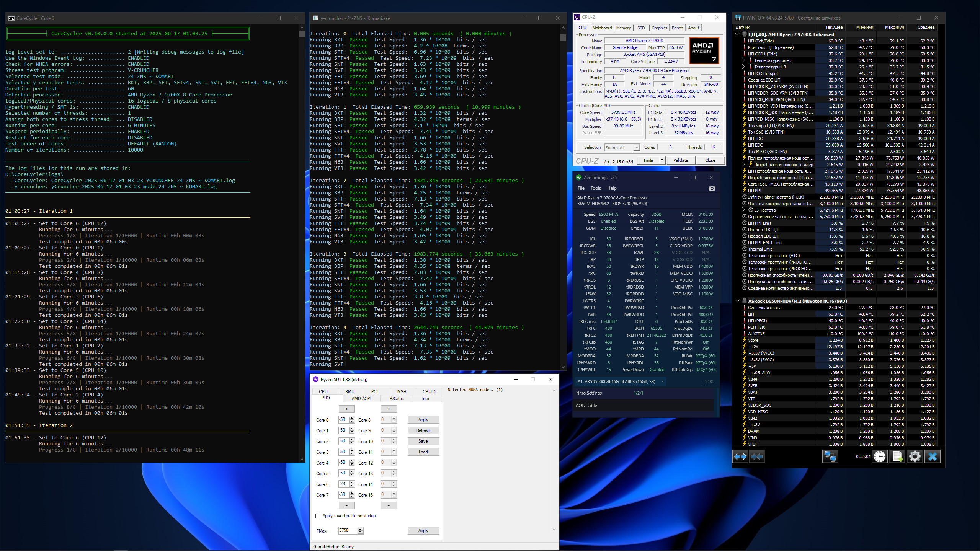Collapse the ASRock B650M-HDV/M.2 sensor group
The height and width of the screenshot is (551, 980).
pyautogui.click(x=738, y=301)
